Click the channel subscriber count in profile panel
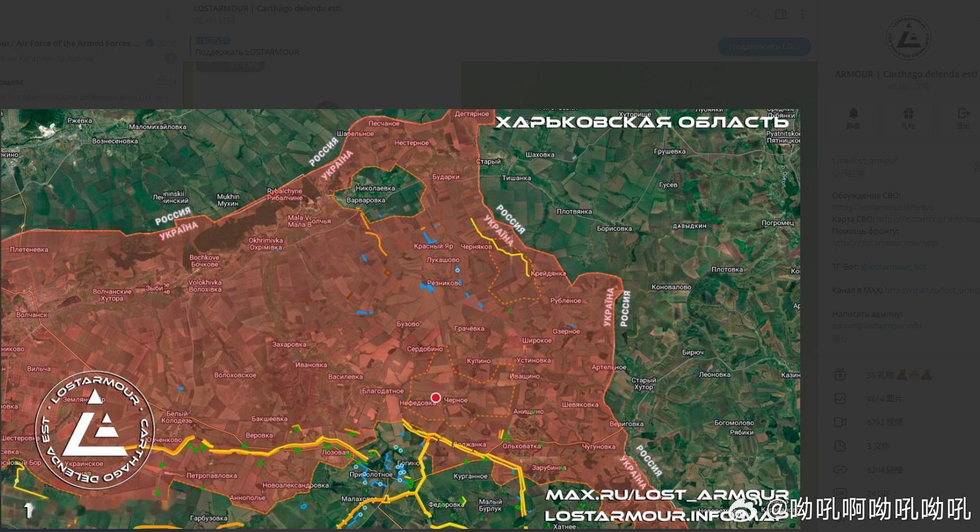The height and width of the screenshot is (532, 980). 908,87
